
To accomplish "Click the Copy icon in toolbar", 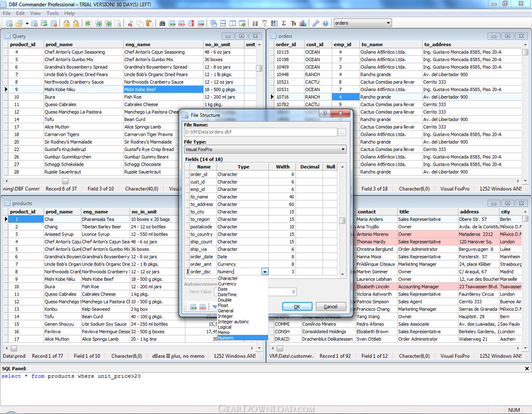I will point(140,23).
